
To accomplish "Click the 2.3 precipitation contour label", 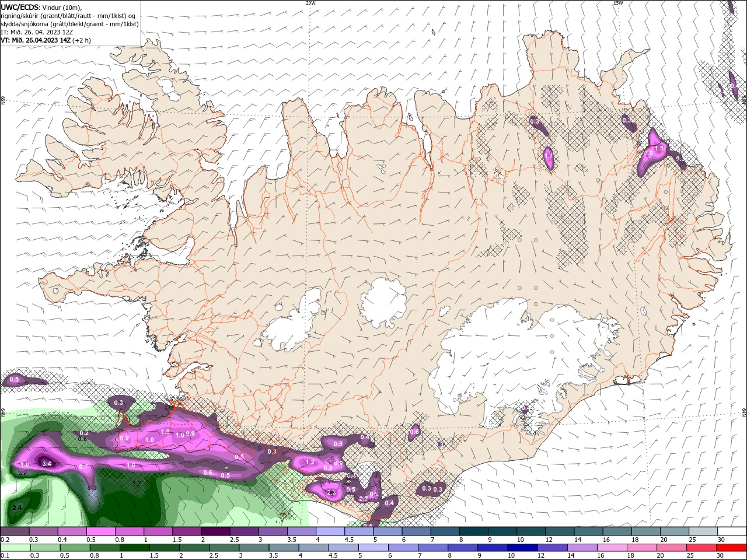I will [x=332, y=493].
